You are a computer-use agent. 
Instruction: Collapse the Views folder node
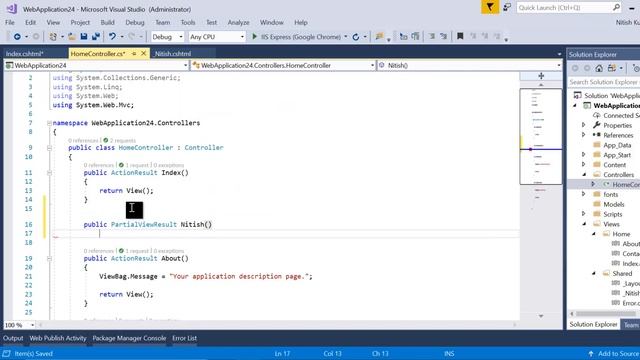click(x=584, y=224)
